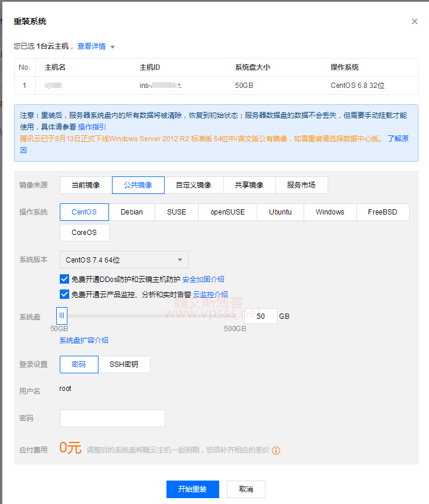Click the system disk size field showing 50
The width and height of the screenshot is (429, 504).
click(x=261, y=316)
